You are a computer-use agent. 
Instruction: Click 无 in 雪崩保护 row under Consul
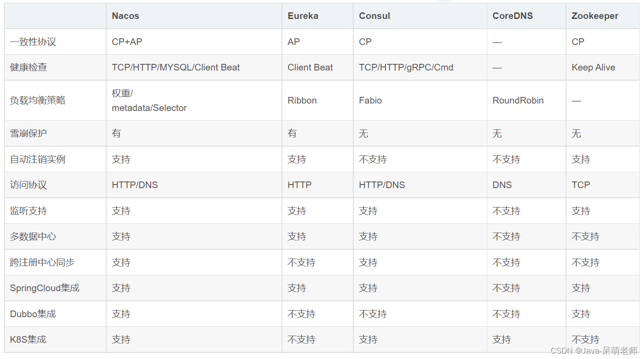[x=363, y=133]
